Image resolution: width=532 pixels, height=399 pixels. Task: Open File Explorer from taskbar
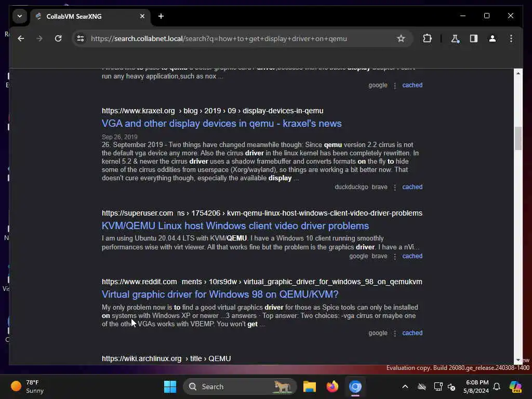click(x=310, y=387)
